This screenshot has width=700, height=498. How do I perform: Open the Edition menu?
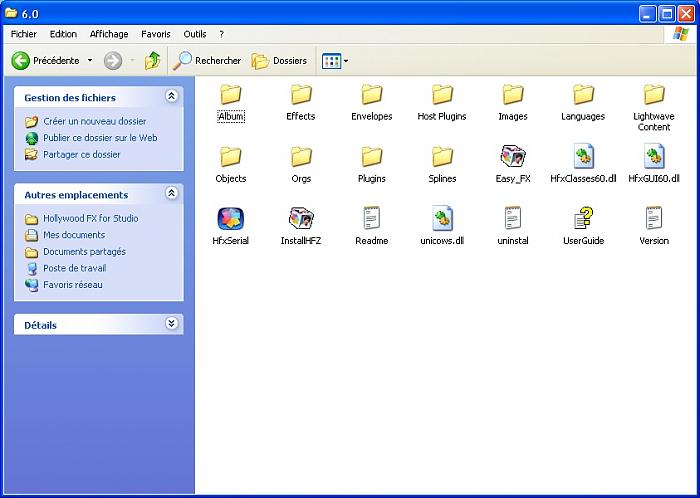[63, 34]
